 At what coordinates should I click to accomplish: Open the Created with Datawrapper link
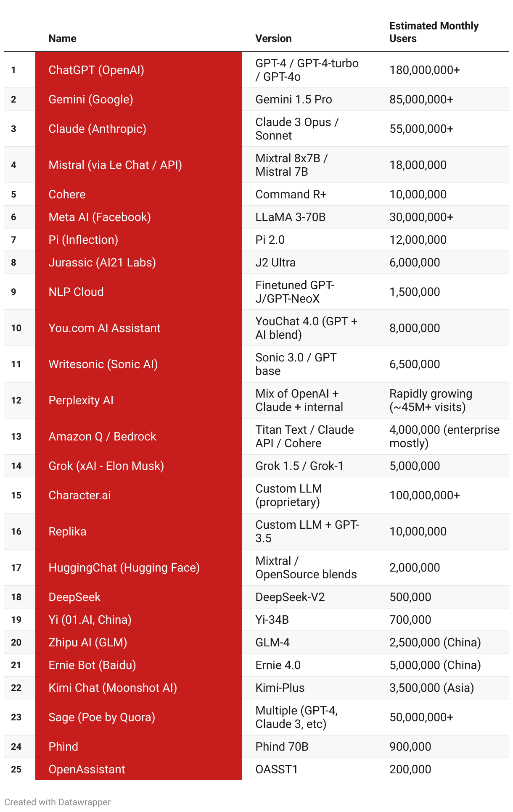coord(58,802)
